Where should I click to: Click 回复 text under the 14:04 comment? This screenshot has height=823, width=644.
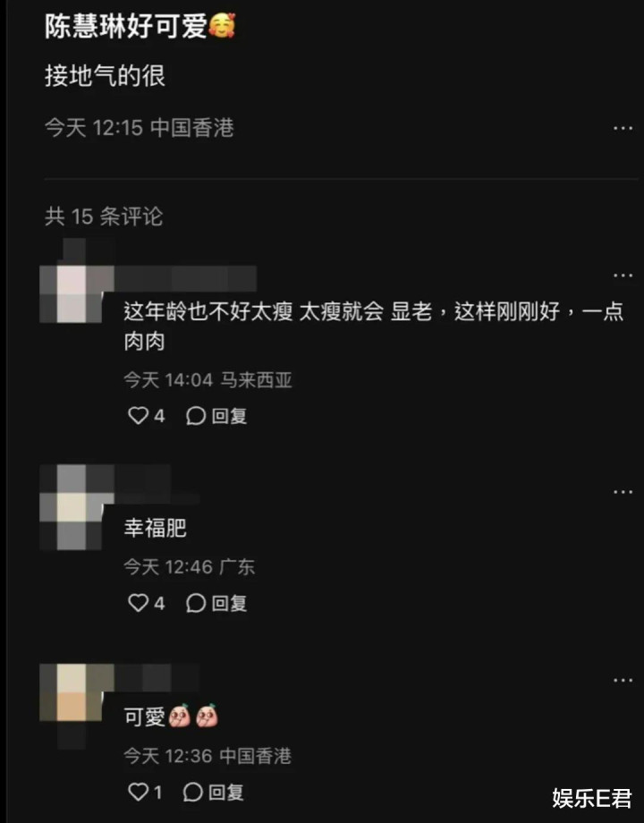pyautogui.click(x=229, y=416)
